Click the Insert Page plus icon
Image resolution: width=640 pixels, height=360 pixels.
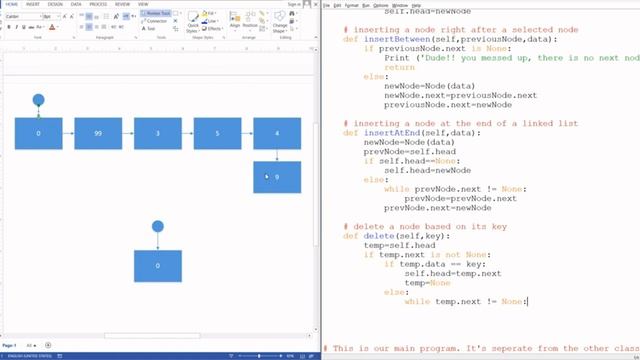click(x=48, y=345)
